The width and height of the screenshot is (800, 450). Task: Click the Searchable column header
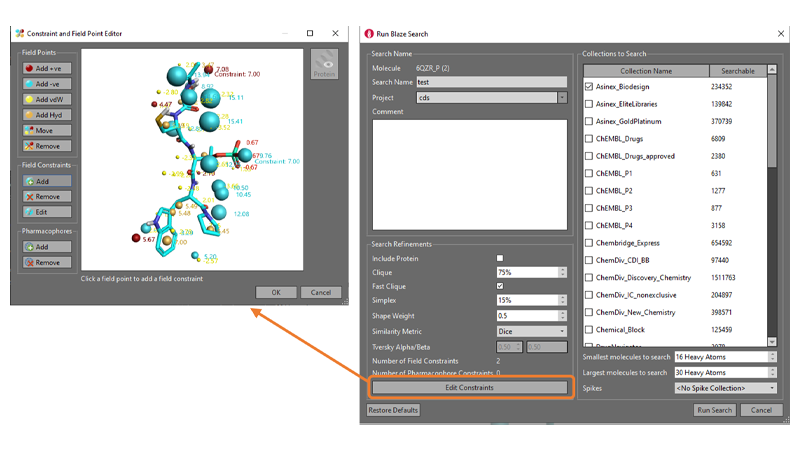pos(738,71)
